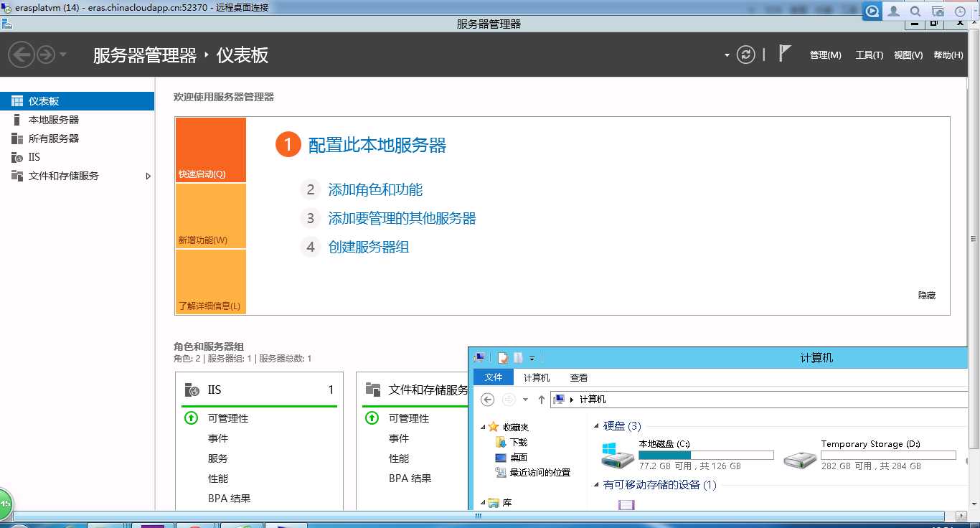Click the 新增功能(W) tile
Image resolution: width=980 pixels, height=528 pixels.
(210, 216)
